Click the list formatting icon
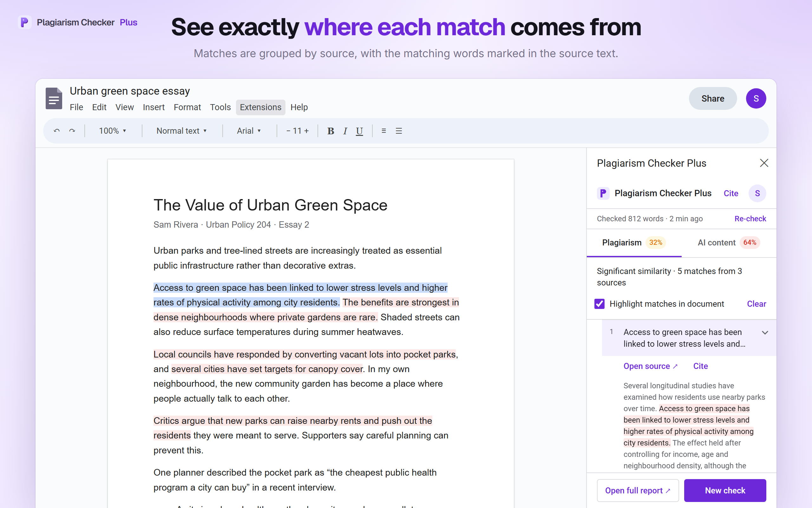 tap(399, 131)
